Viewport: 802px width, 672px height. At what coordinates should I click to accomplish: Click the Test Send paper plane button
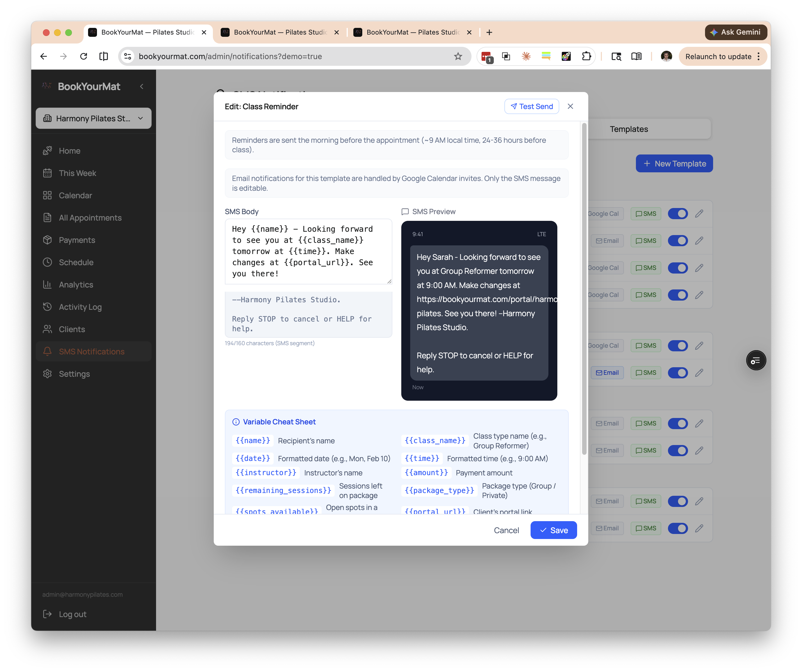532,106
